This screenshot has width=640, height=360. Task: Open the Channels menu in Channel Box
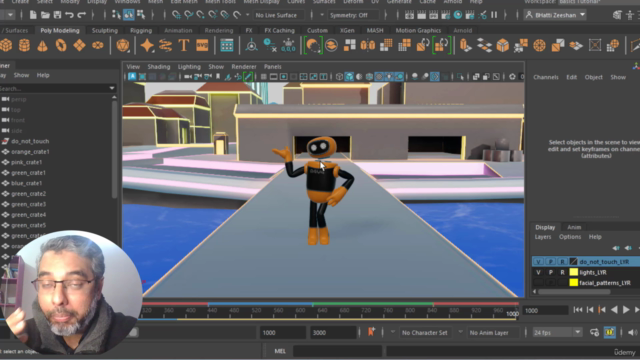coord(546,77)
